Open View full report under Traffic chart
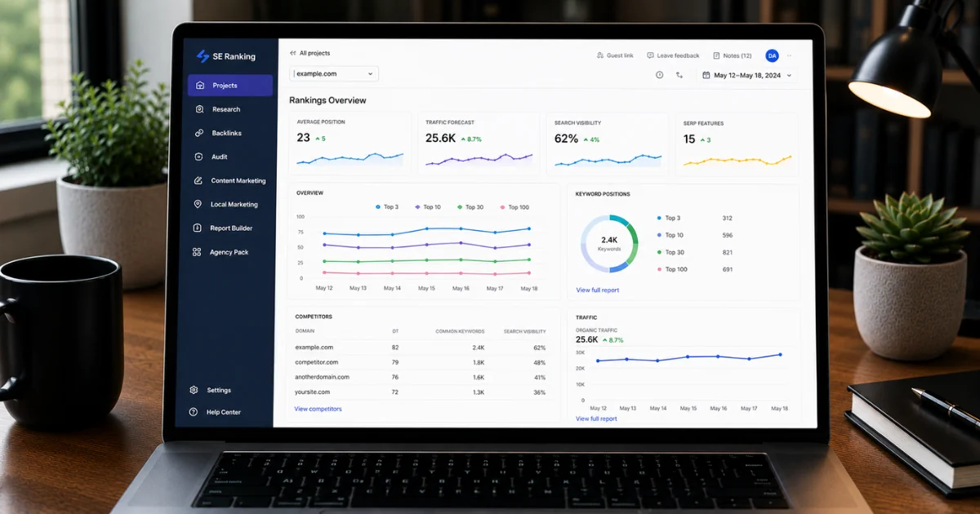This screenshot has height=514, width=980. pos(596,419)
